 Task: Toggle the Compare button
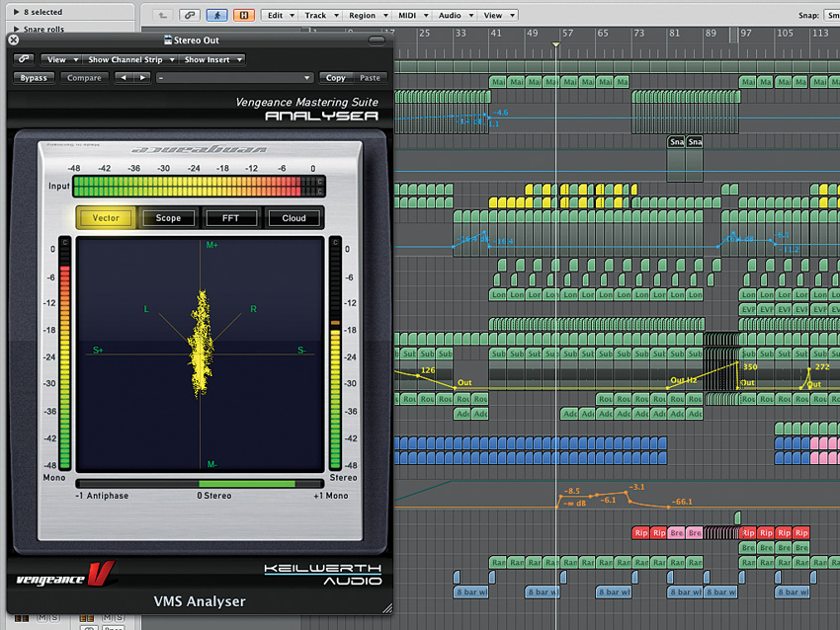84,78
